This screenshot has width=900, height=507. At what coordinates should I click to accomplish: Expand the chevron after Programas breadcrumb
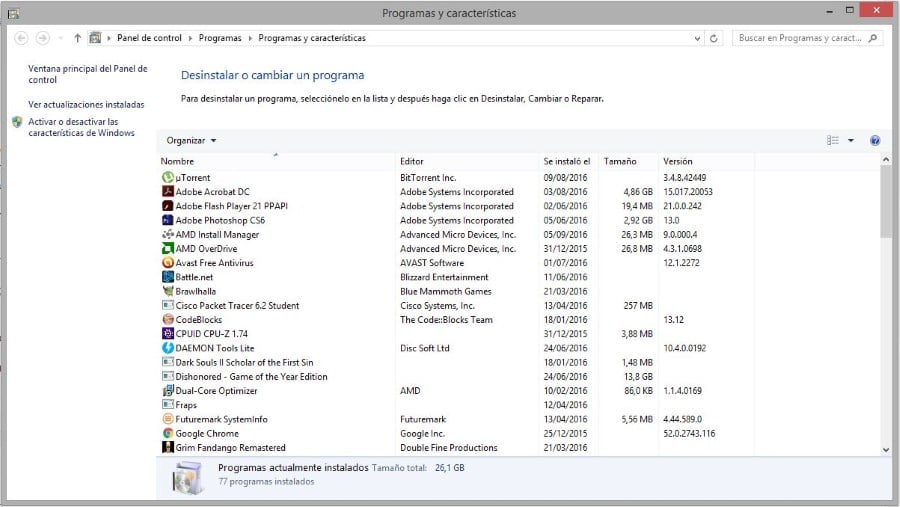point(250,38)
